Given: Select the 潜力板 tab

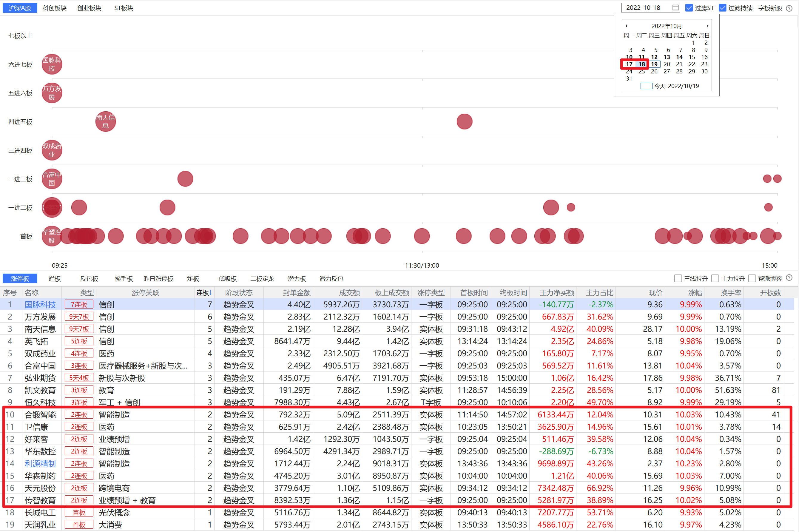Looking at the screenshot, I should (x=297, y=279).
